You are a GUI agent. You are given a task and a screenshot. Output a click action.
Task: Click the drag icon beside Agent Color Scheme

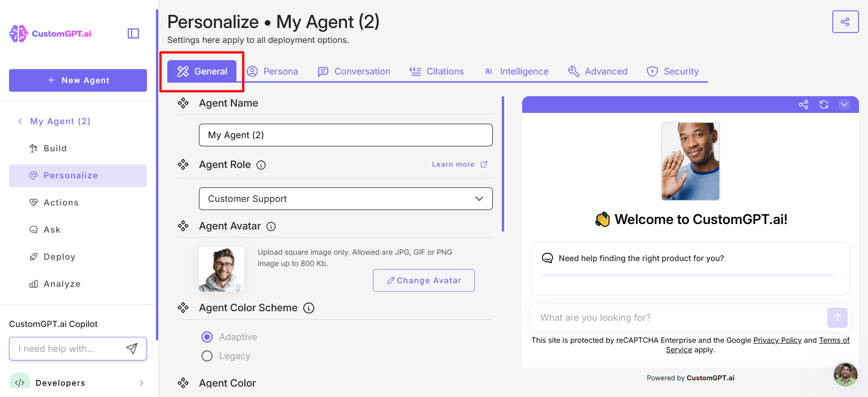coord(183,308)
